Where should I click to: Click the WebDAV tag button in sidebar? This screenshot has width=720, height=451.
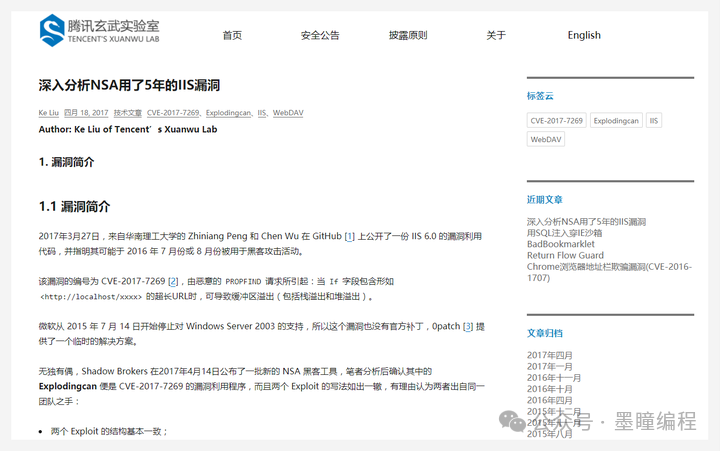point(546,140)
